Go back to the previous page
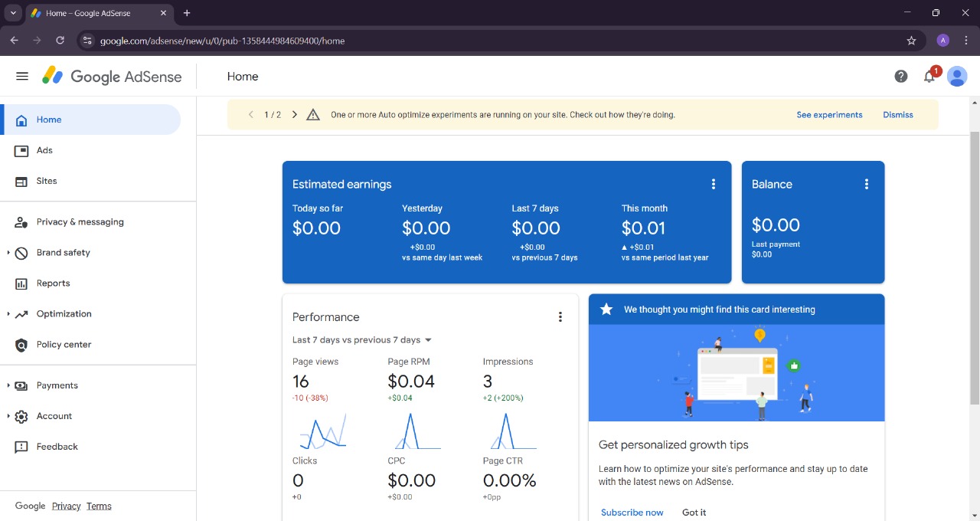This screenshot has height=521, width=980. [x=14, y=41]
